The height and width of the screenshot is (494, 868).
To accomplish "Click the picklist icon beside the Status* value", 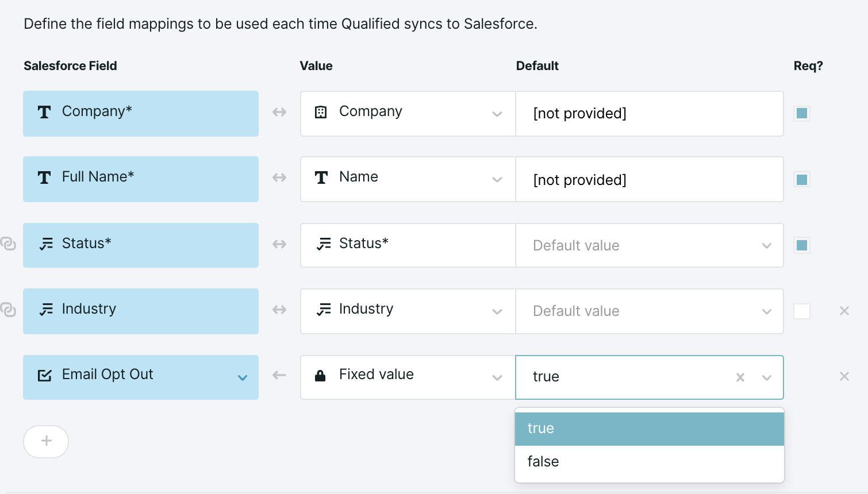I will [322, 244].
